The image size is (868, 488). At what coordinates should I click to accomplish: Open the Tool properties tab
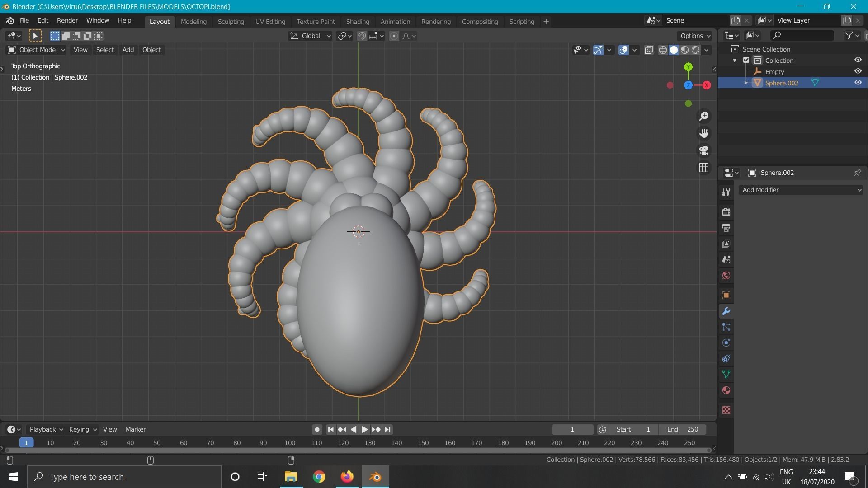coord(726,192)
